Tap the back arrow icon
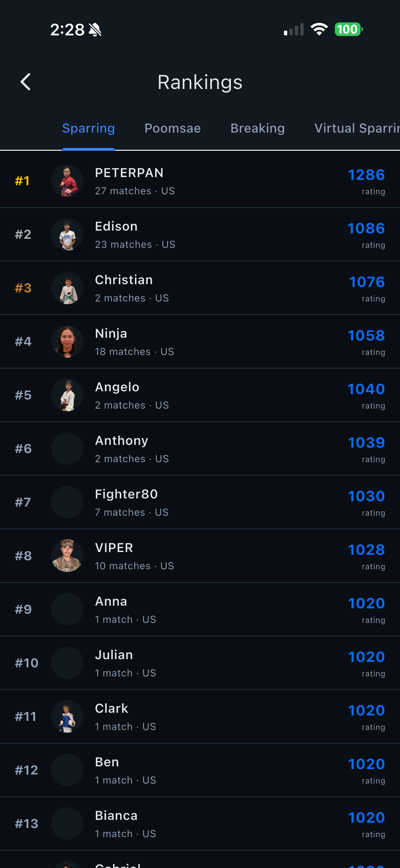400x868 pixels. [26, 82]
